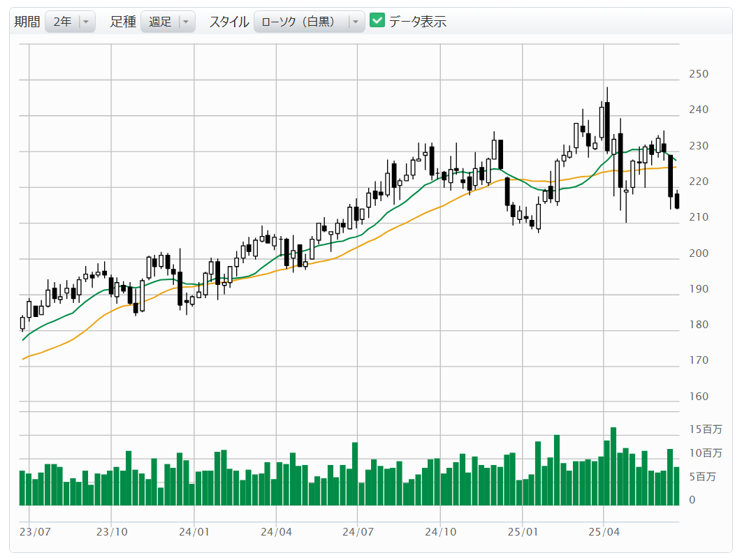Click the tallest green volume bar
The height and width of the screenshot is (560, 742).
[x=613, y=466]
